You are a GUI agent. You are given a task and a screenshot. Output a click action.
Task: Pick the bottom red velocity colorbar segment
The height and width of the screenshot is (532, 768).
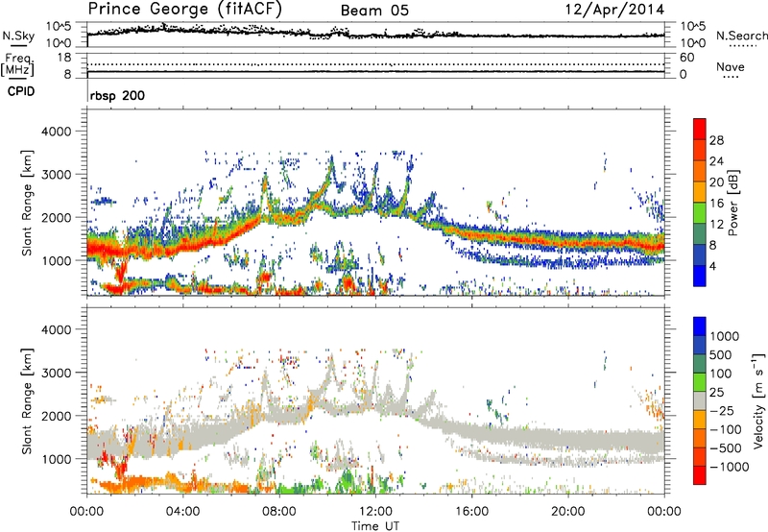coord(700,475)
